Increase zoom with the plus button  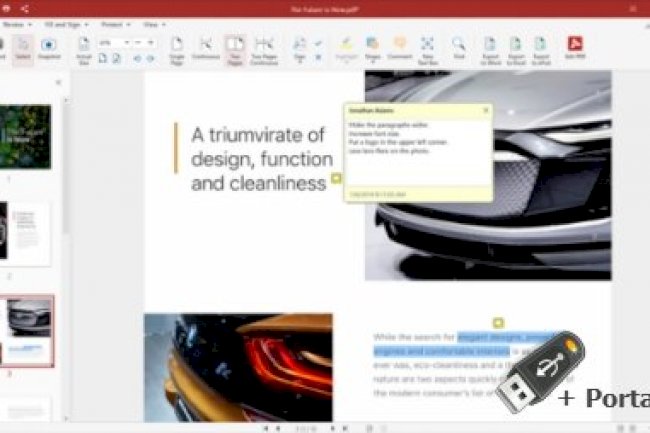click(151, 42)
